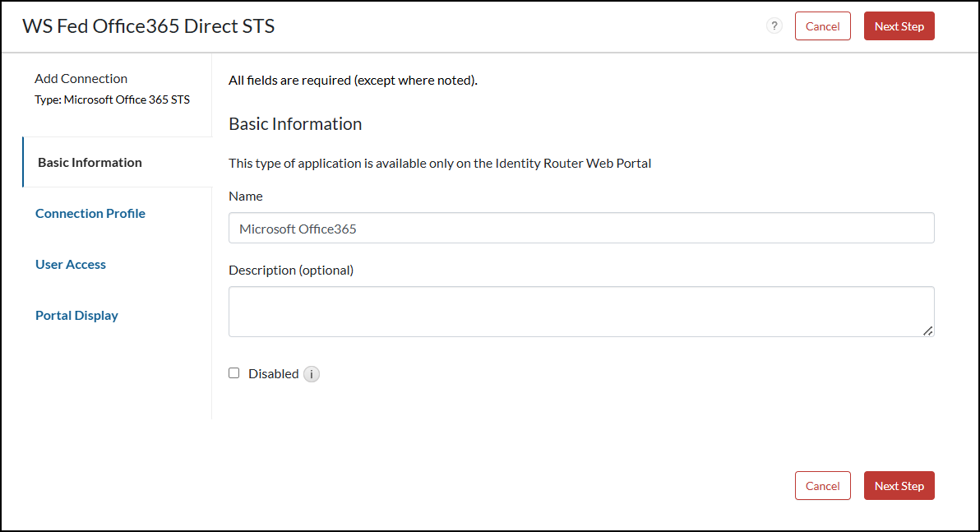Click the info icon beside Disabled
980x532 pixels.
click(x=312, y=374)
